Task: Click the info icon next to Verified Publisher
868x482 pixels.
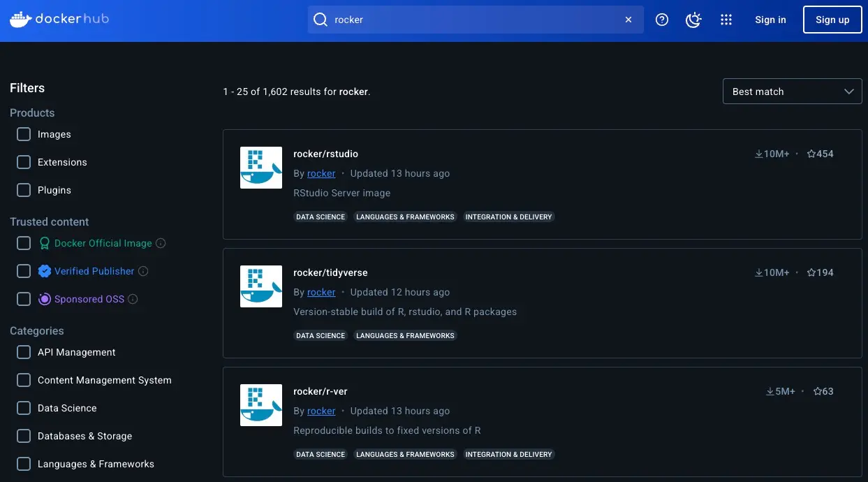Action: click(143, 271)
